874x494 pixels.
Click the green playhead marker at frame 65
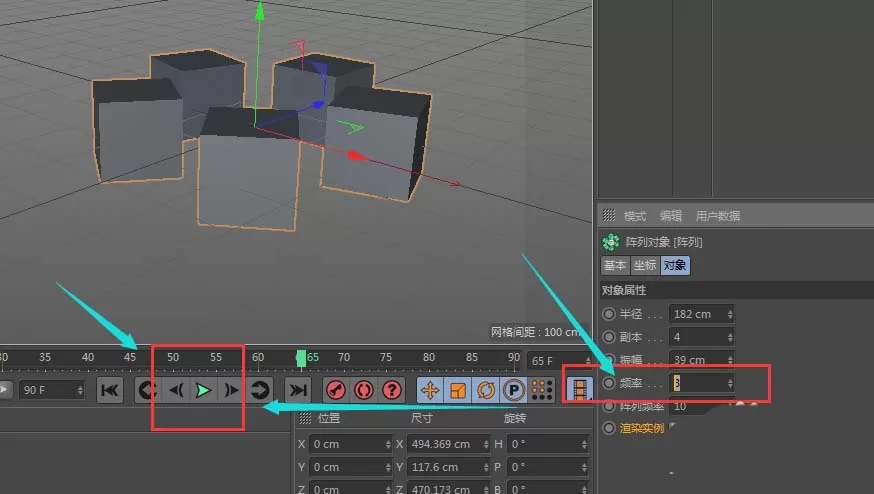301,358
